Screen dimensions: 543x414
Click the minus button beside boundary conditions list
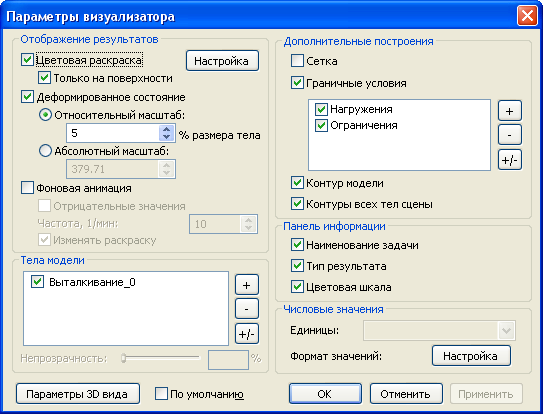(x=509, y=135)
